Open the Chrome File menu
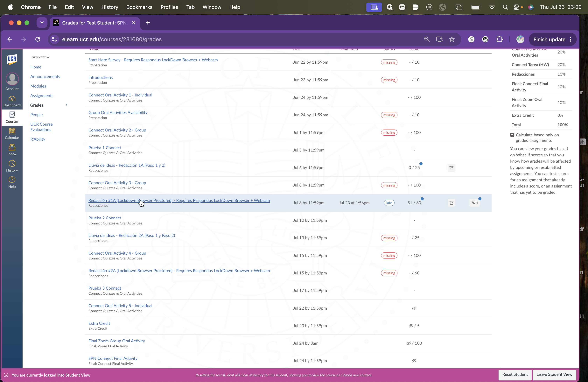The width and height of the screenshot is (588, 382). click(53, 7)
